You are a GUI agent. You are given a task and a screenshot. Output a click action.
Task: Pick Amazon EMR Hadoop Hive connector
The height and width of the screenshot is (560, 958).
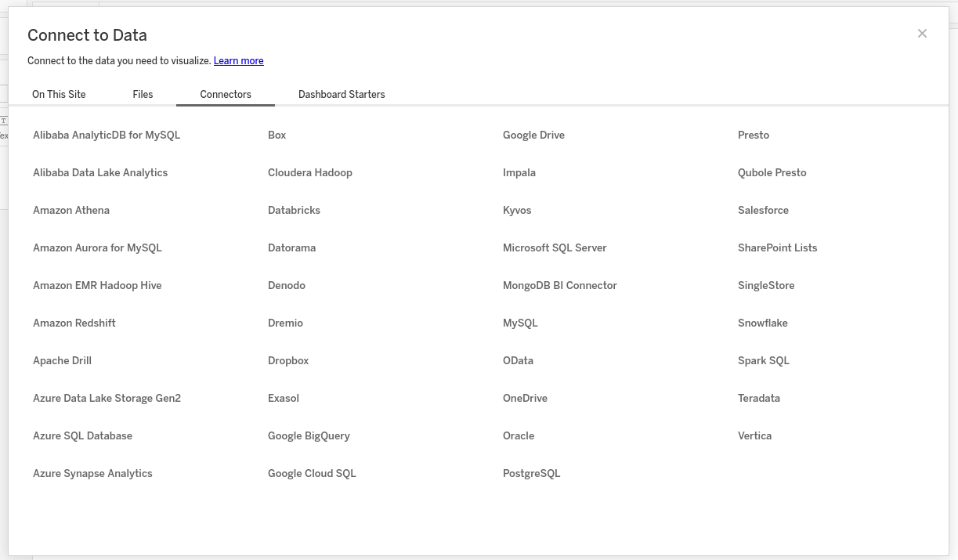click(x=97, y=285)
